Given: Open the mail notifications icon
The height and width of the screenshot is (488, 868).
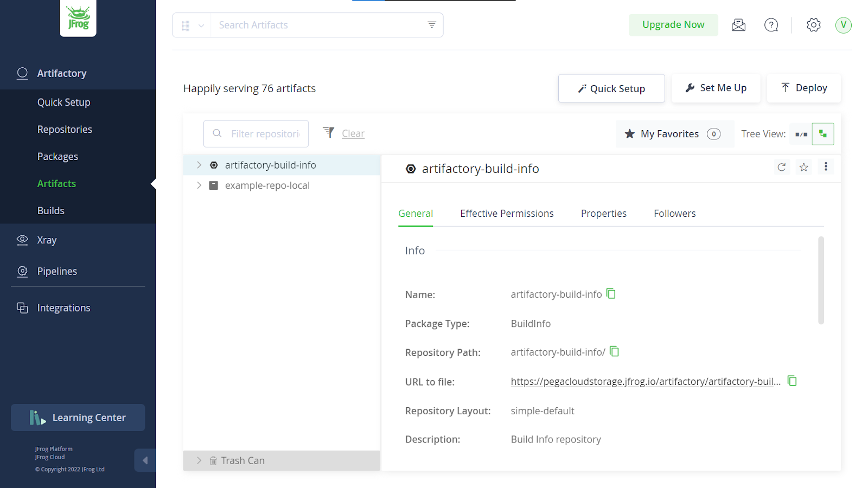Looking at the screenshot, I should click(738, 25).
